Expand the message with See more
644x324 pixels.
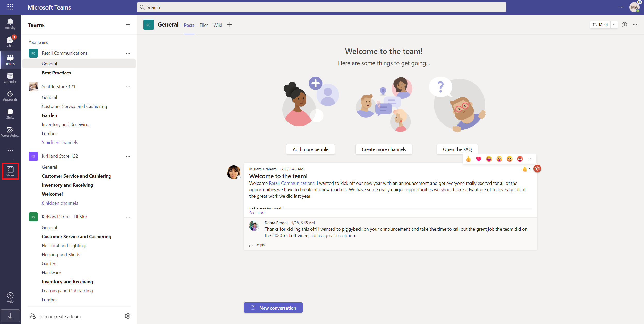(257, 213)
